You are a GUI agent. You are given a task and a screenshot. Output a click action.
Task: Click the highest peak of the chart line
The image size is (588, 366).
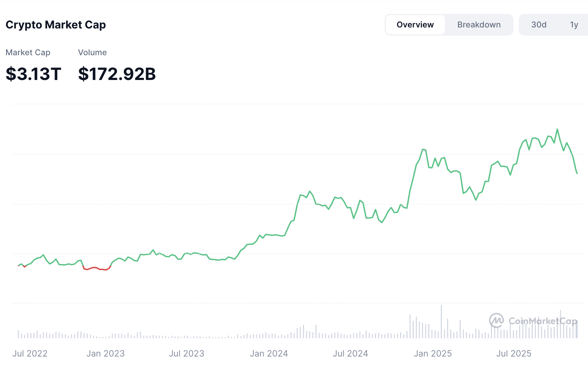click(557, 129)
